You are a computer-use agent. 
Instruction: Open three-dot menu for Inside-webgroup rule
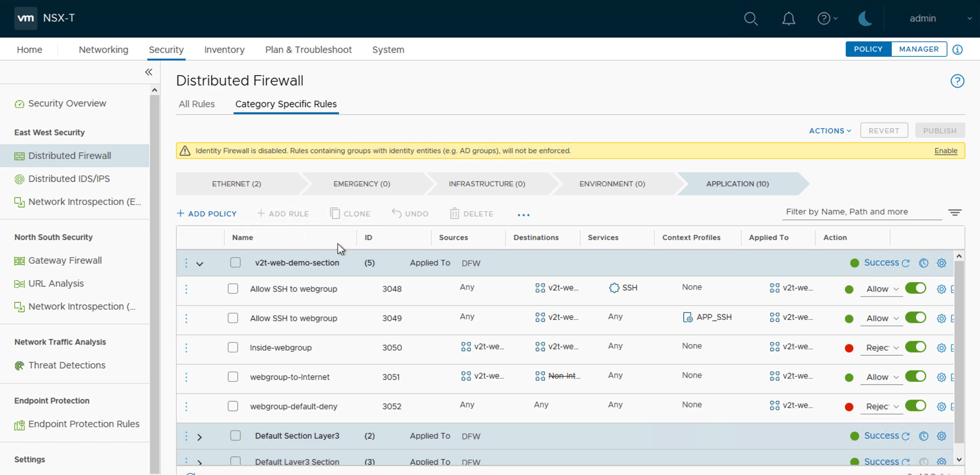click(186, 348)
